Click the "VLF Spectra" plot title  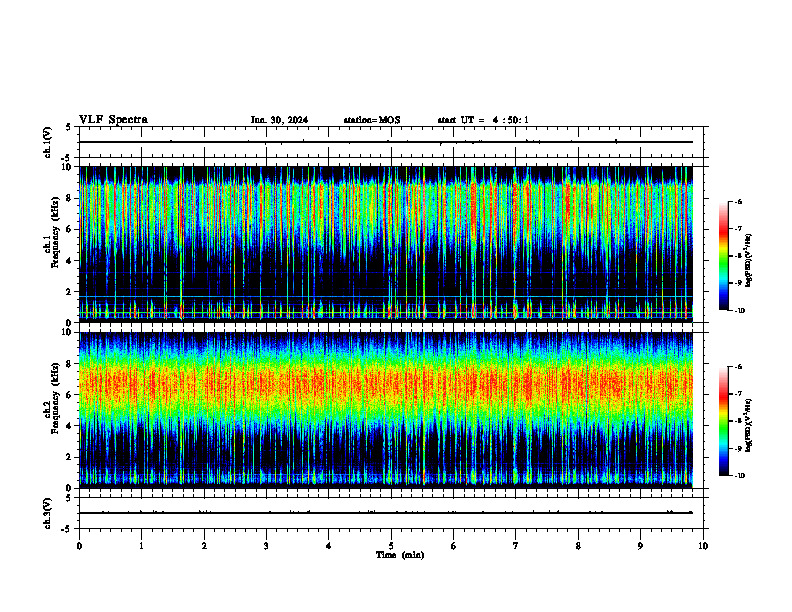tap(113, 119)
